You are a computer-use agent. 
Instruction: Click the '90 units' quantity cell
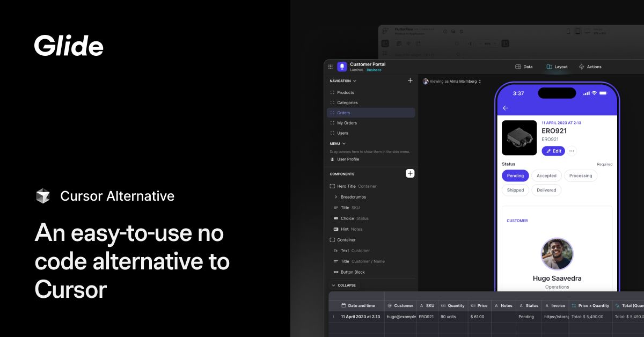point(453,317)
